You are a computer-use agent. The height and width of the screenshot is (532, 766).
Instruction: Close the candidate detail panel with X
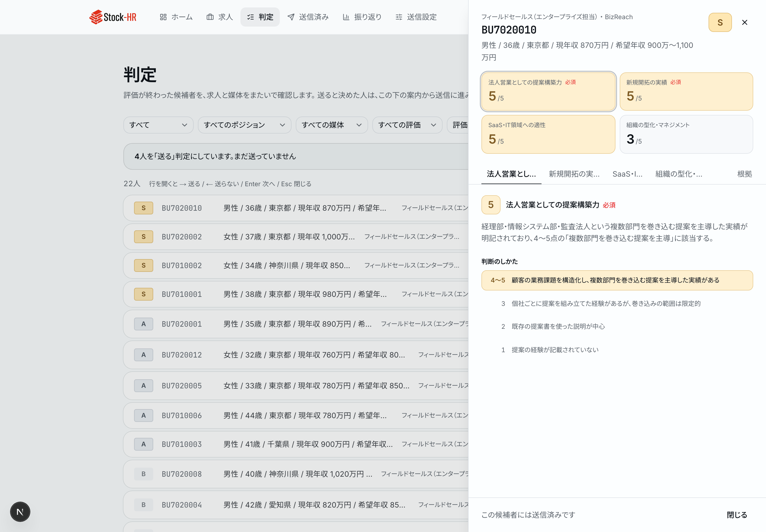745,22
